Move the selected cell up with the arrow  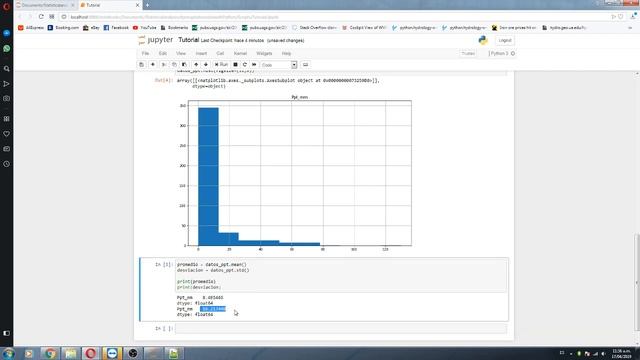(196, 64)
